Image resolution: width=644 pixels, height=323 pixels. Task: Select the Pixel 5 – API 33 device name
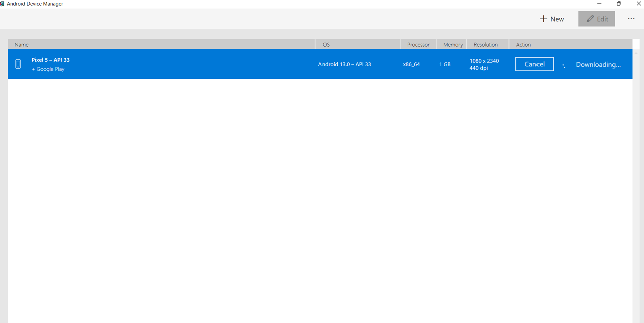point(51,60)
